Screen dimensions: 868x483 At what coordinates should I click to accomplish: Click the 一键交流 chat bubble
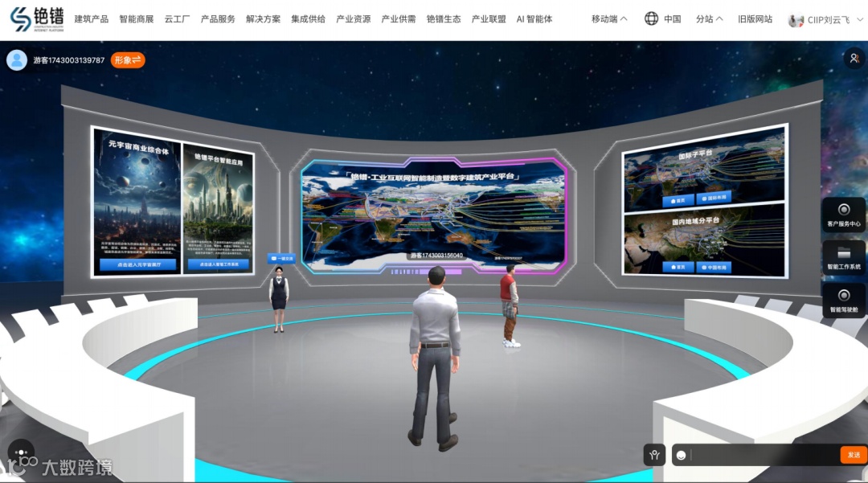(x=282, y=258)
